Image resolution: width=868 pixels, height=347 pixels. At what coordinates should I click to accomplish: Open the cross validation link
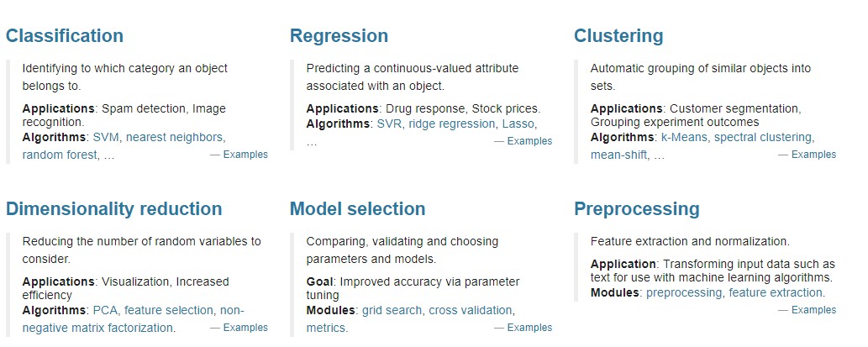(470, 310)
